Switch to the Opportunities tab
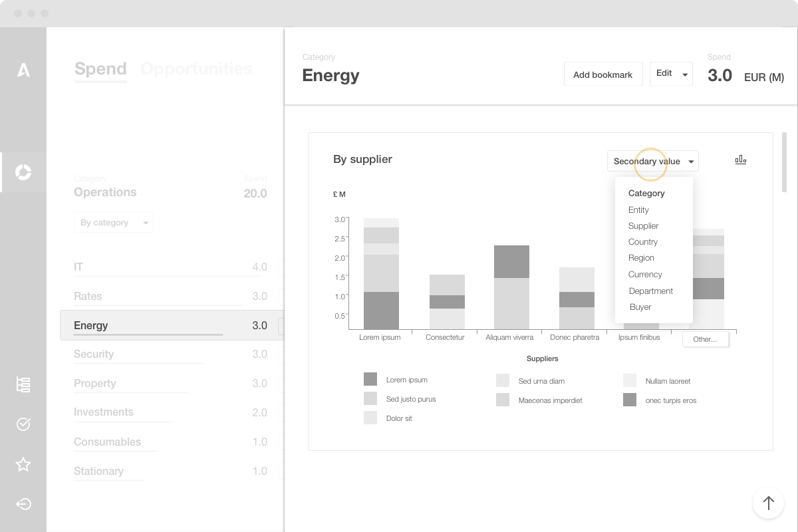Image resolution: width=798 pixels, height=532 pixels. pos(197,68)
